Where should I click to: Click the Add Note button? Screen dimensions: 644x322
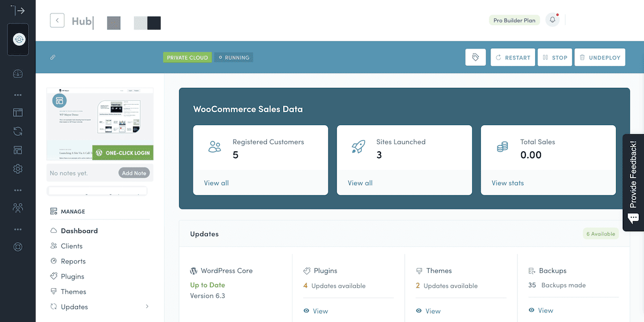[x=134, y=173]
